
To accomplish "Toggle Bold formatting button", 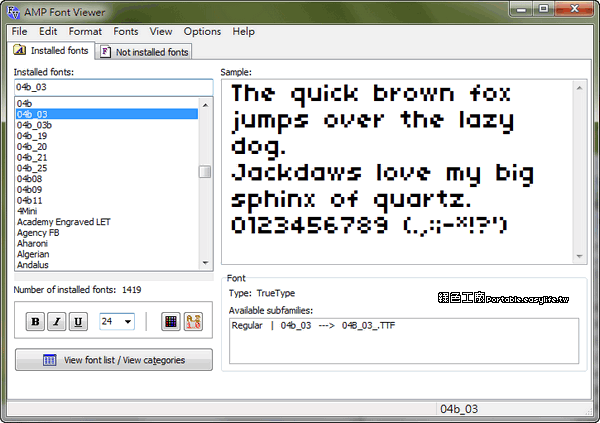I will (x=35, y=321).
